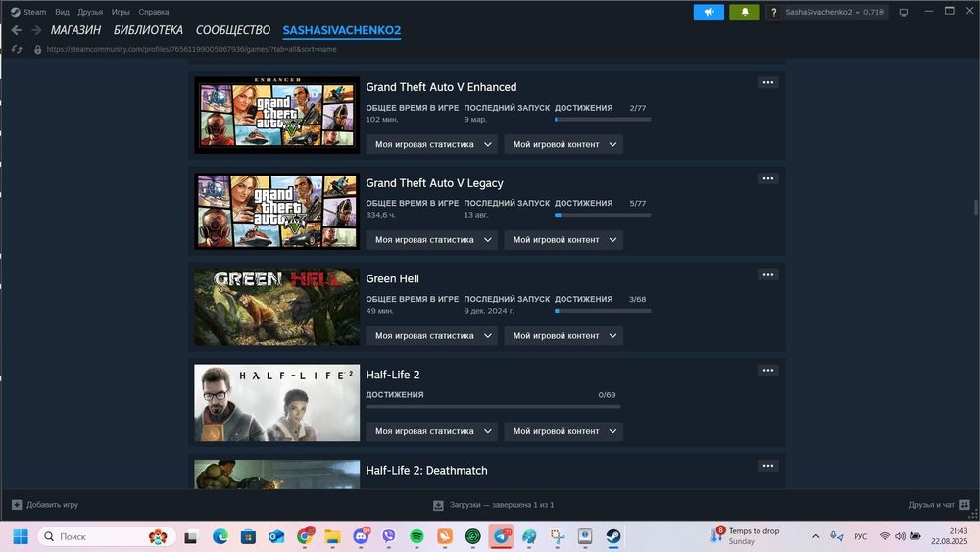The height and width of the screenshot is (552, 980).
Task: Open options menu for Green Hell
Action: (768, 275)
